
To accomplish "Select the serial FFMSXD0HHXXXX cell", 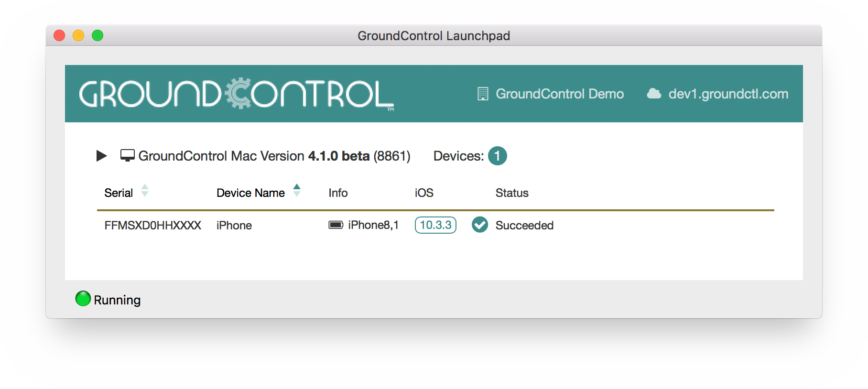I will tap(153, 226).
